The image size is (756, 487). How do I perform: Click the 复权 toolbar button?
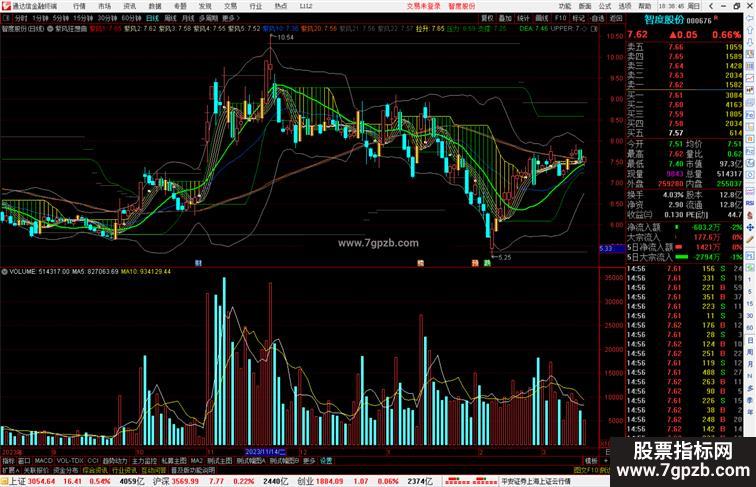[487, 18]
